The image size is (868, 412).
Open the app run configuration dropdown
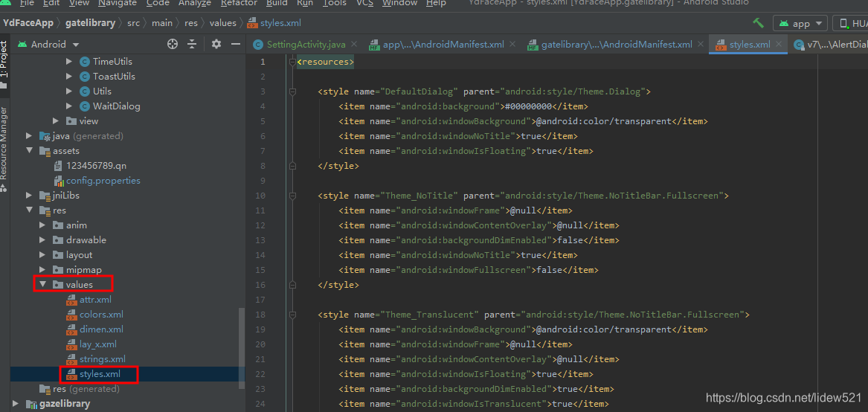click(x=802, y=23)
